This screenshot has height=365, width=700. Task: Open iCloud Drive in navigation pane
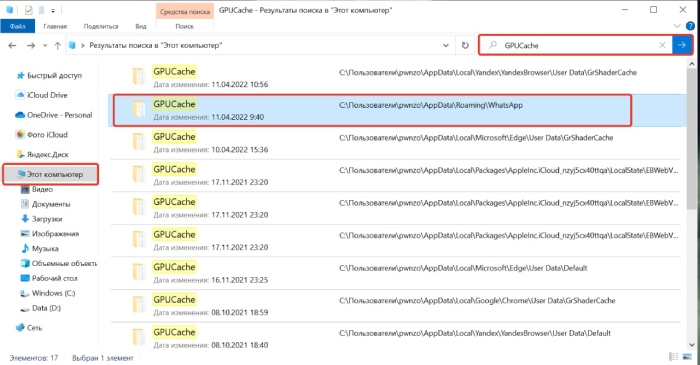(42, 95)
